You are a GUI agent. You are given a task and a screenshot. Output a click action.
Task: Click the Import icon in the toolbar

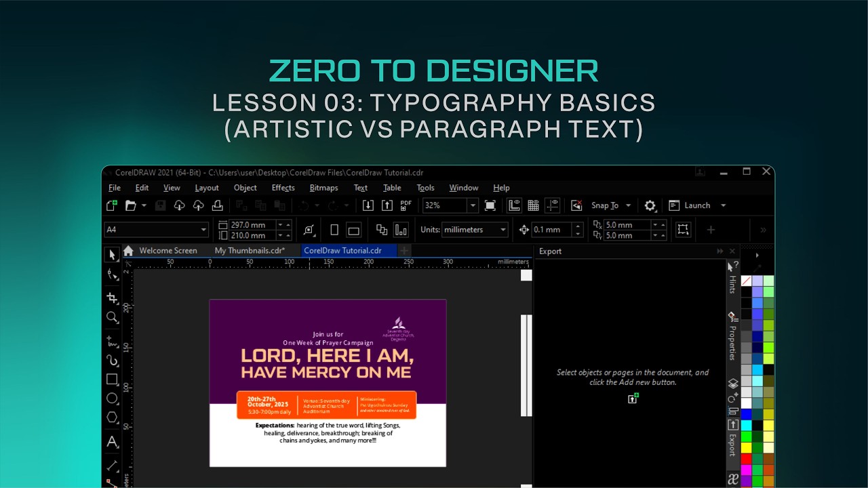click(368, 205)
